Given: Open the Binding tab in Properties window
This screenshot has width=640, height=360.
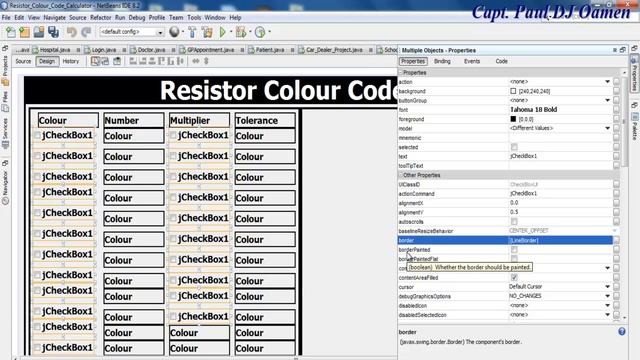Looking at the screenshot, I should (x=442, y=61).
